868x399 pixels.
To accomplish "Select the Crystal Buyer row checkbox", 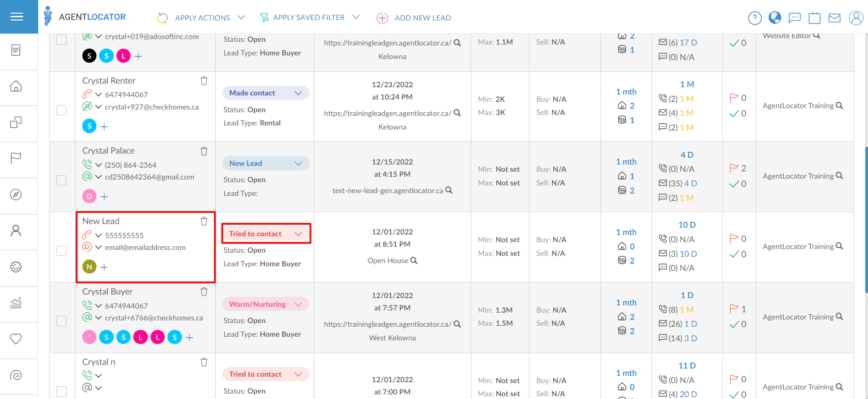I will (61, 321).
